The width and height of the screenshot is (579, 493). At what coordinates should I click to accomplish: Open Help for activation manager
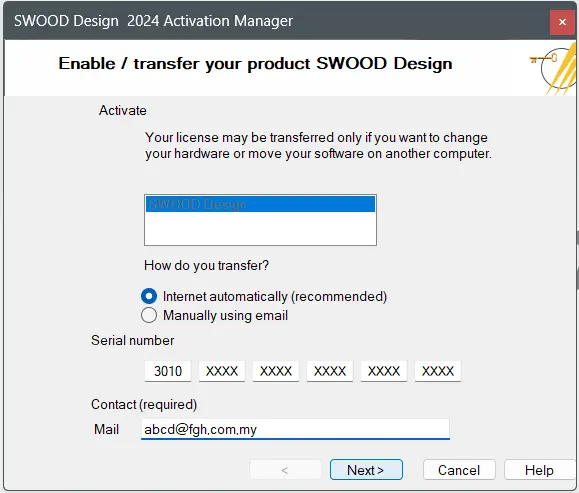[539, 470]
